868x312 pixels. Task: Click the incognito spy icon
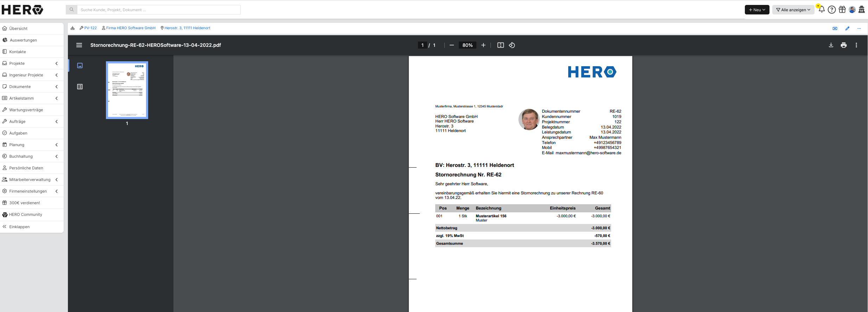coord(862,10)
